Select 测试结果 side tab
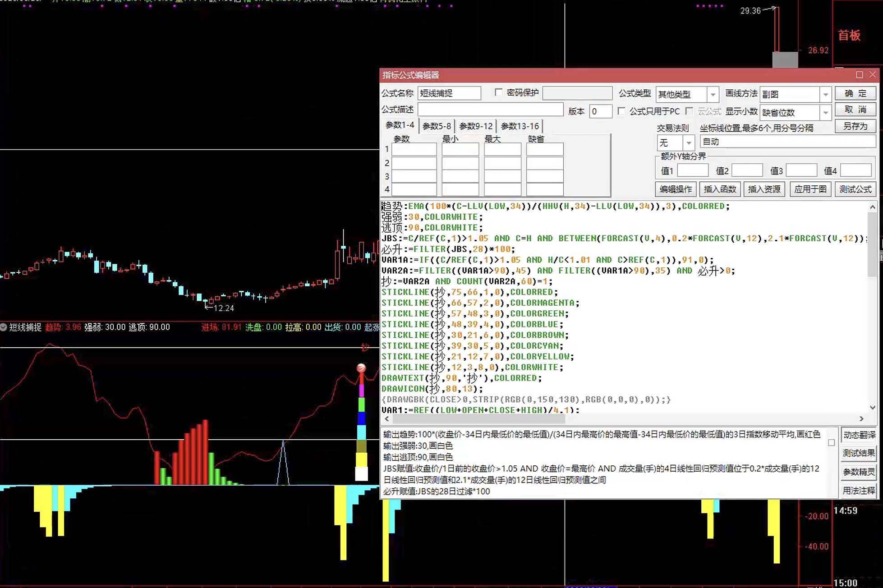The width and height of the screenshot is (883, 588). [x=859, y=453]
